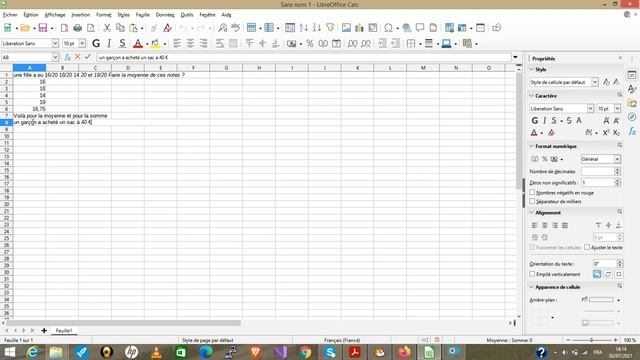Open Skype from the taskbar
This screenshot has height=360, width=640.
[x=330, y=352]
